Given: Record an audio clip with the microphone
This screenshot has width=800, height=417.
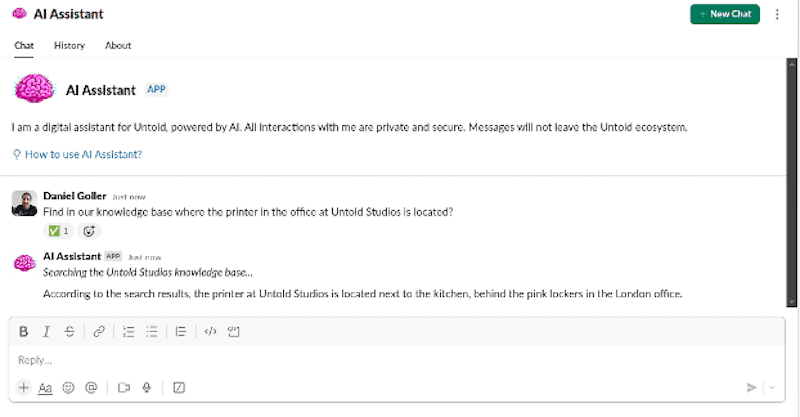Looking at the screenshot, I should click(146, 388).
